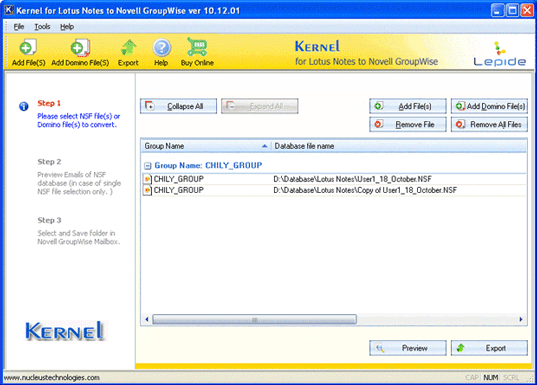The width and height of the screenshot is (537, 385).
Task: Click the Add File(S) toolbar icon
Action: (x=28, y=48)
